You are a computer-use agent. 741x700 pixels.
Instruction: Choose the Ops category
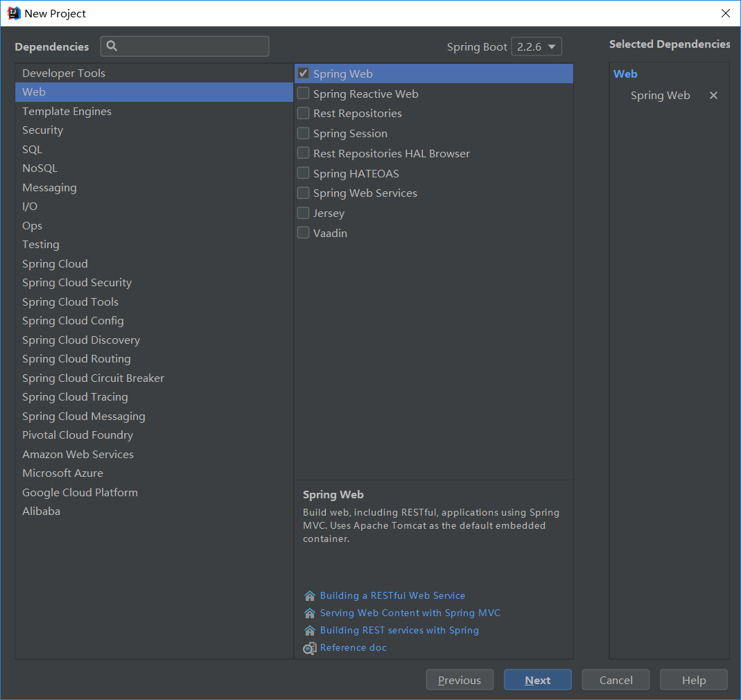(154, 225)
